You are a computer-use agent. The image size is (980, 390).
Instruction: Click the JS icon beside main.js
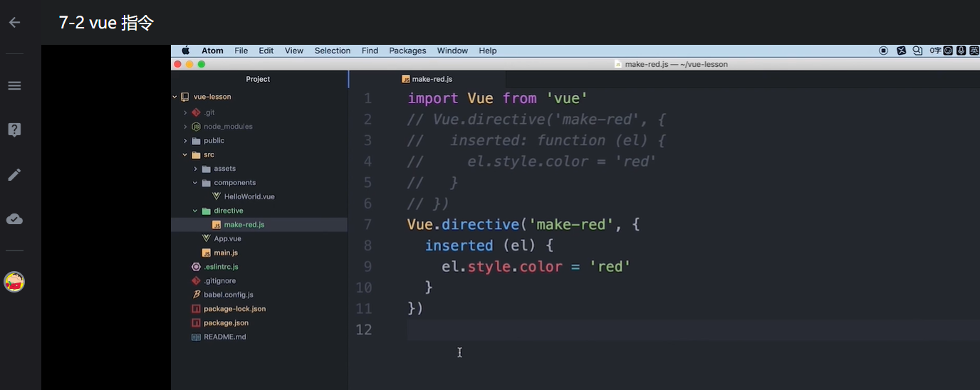coord(207,253)
